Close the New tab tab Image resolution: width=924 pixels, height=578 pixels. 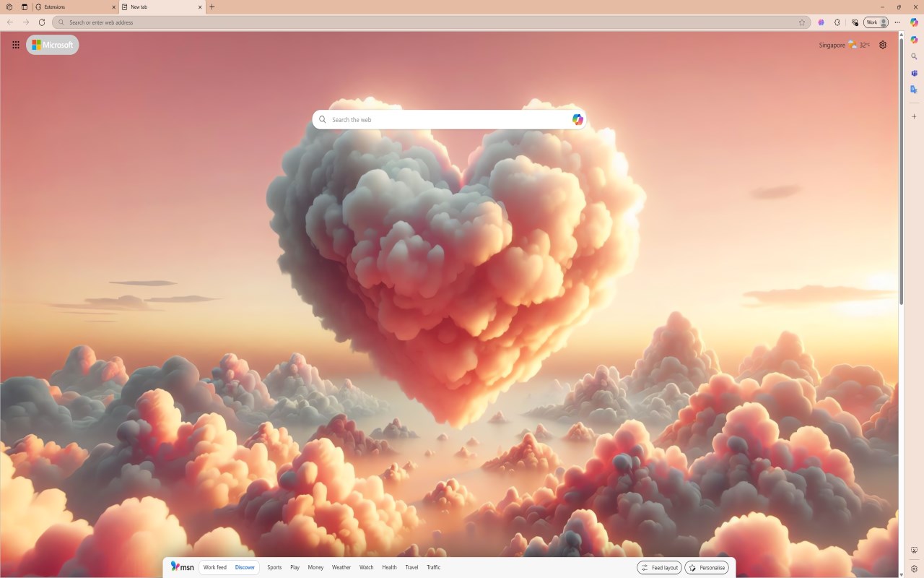[x=200, y=7]
